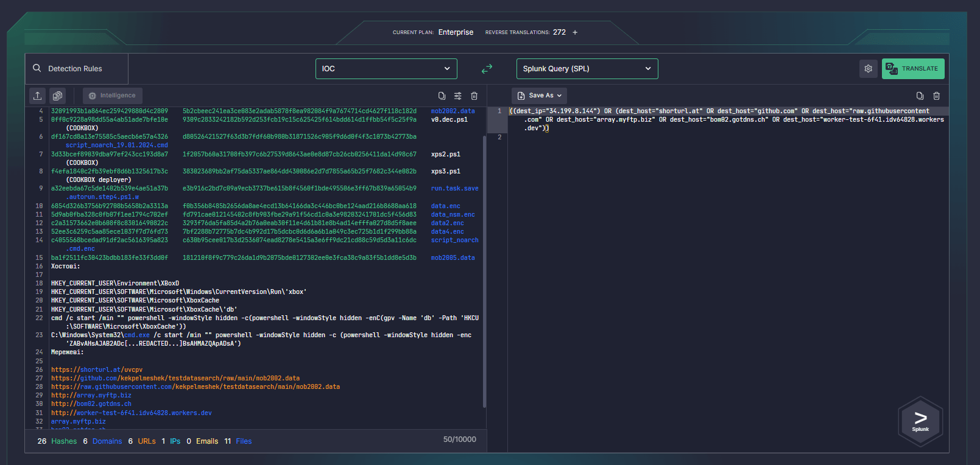Image resolution: width=980 pixels, height=465 pixels.
Task: Click the Enterprise current plan label
Action: point(456,32)
